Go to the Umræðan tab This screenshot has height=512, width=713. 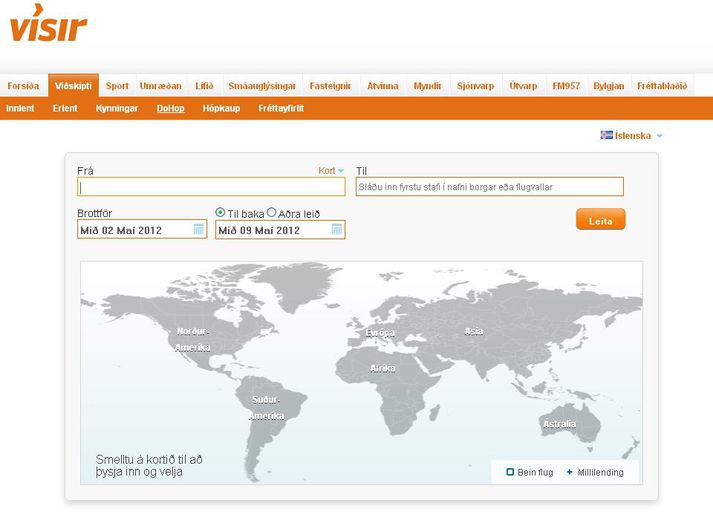point(161,85)
